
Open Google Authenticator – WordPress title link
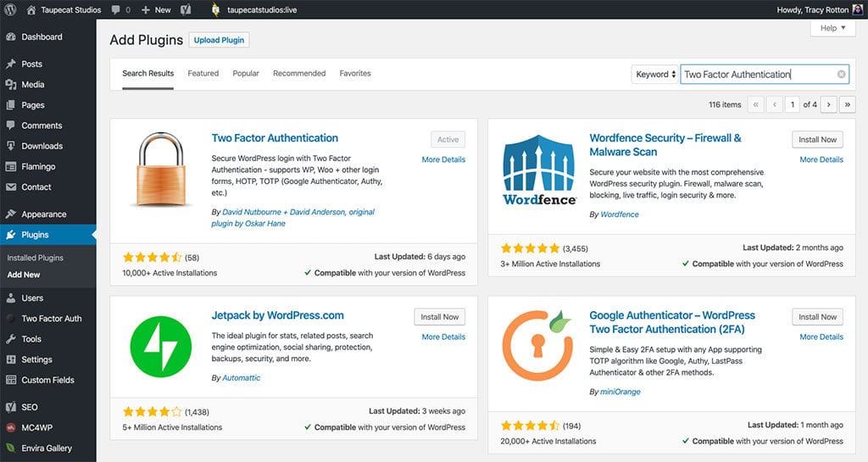tap(672, 322)
